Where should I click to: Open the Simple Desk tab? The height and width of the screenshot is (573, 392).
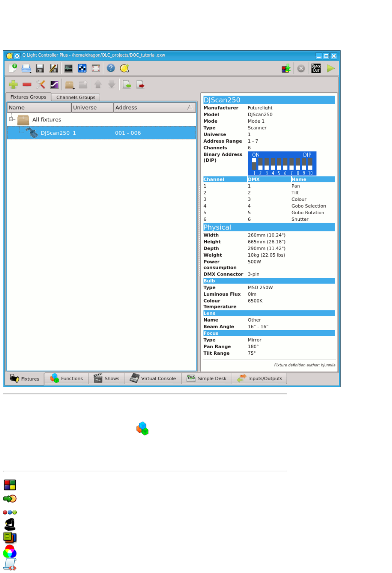206,378
